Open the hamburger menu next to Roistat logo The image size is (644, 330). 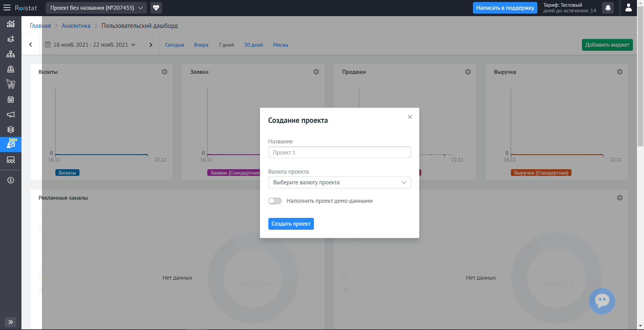tap(7, 8)
